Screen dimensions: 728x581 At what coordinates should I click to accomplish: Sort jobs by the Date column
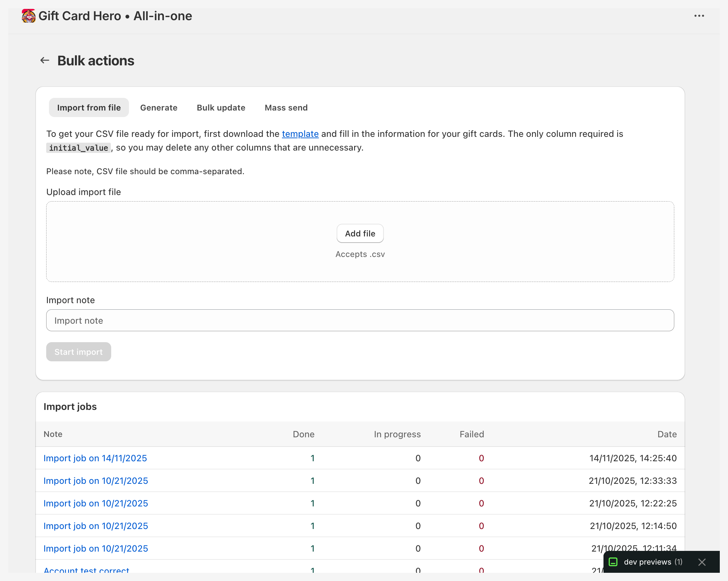tap(667, 434)
